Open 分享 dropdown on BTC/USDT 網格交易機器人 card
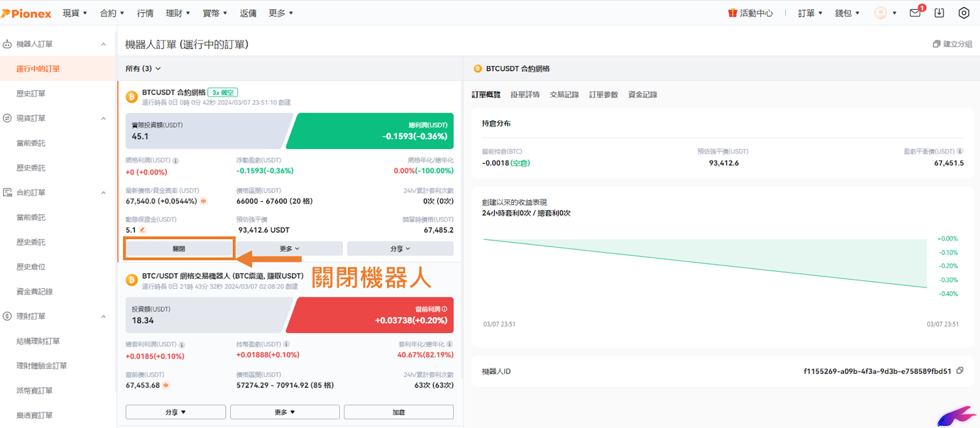This screenshot has width=980, height=428. click(x=176, y=412)
